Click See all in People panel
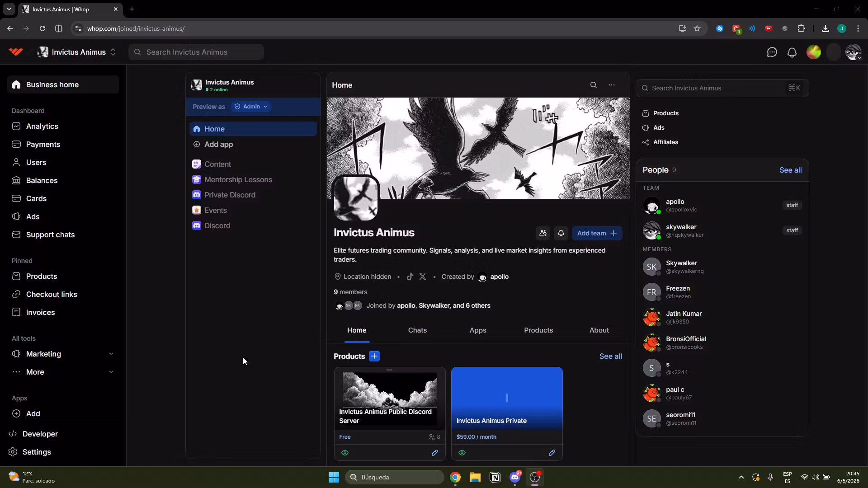The image size is (868, 488). click(790, 170)
